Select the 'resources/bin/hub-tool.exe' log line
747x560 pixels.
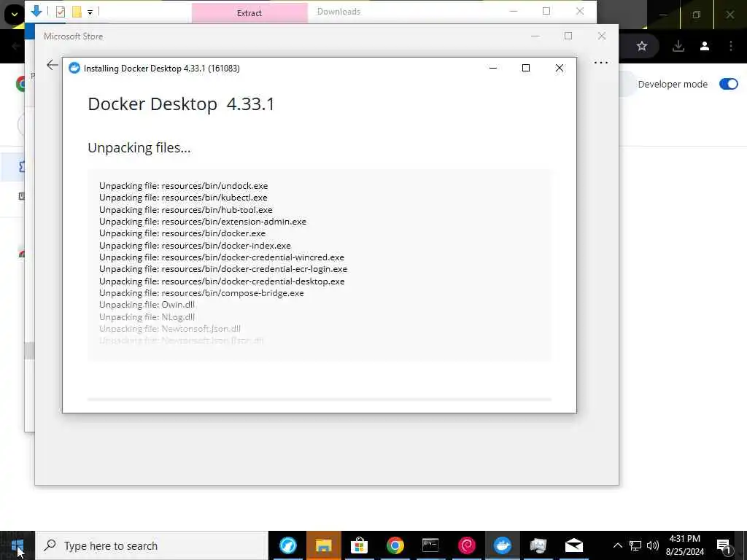click(186, 209)
